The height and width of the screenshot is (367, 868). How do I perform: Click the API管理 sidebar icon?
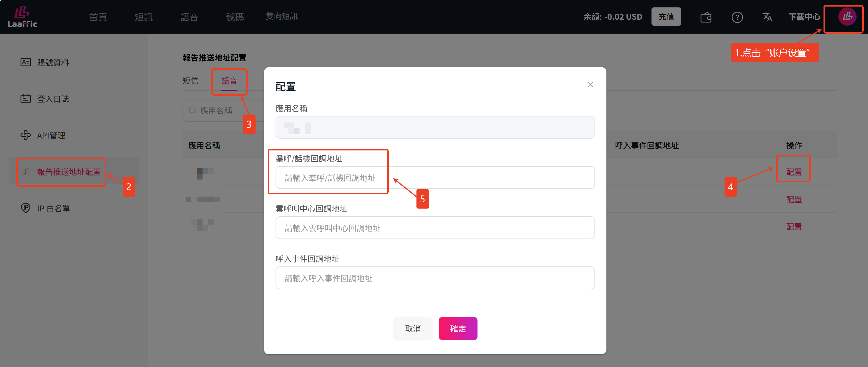point(26,135)
